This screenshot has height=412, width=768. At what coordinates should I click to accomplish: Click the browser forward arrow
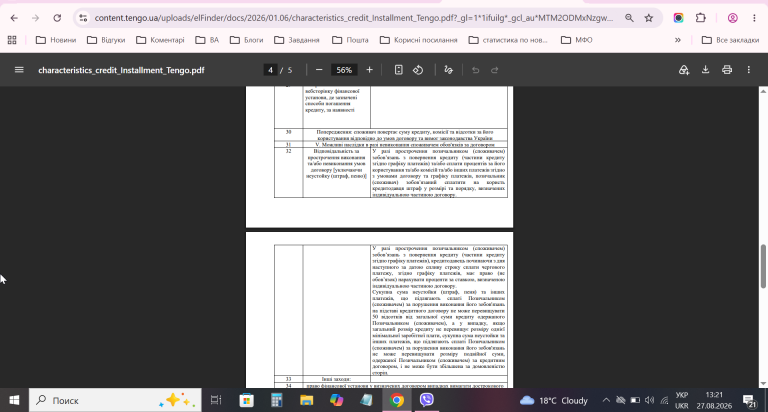35,18
